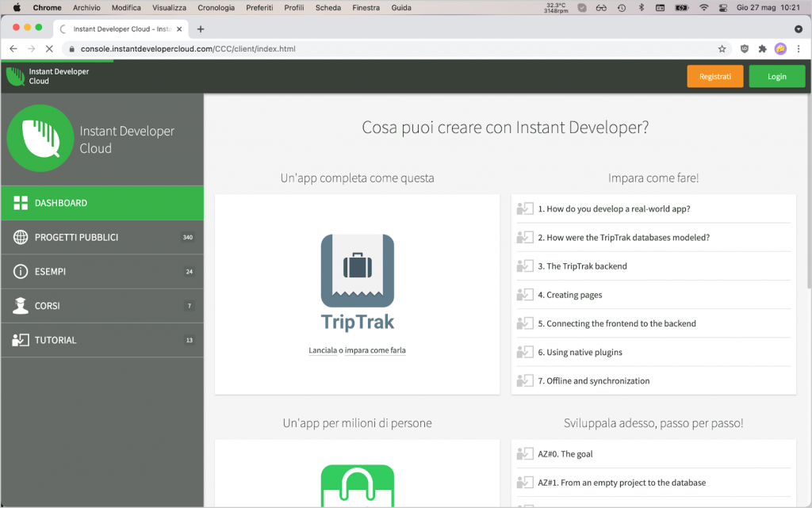Click the graduate icon beside Corsi

[21, 306]
